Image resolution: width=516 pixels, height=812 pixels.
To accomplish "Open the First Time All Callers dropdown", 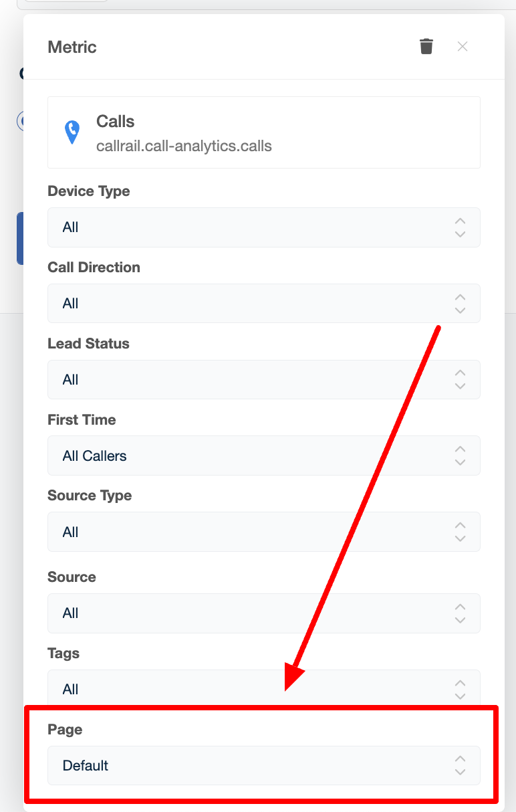I will pyautogui.click(x=264, y=456).
